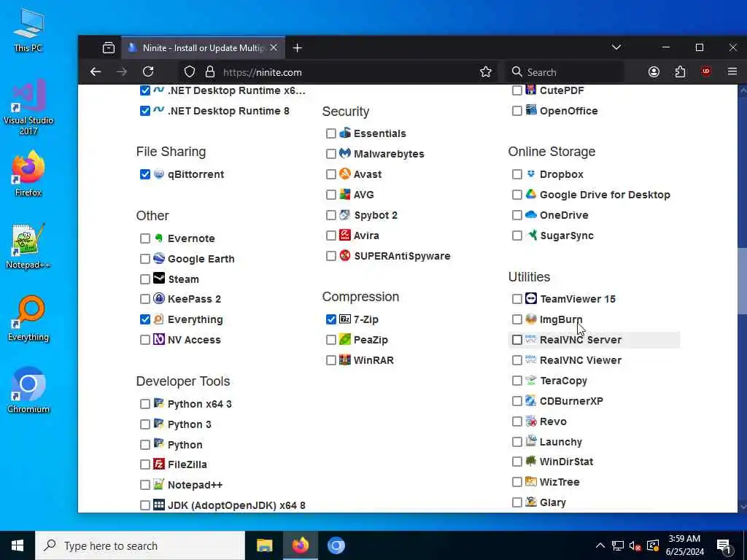Bookmark this page with star icon
Image resolution: width=747 pixels, height=560 pixels.
pyautogui.click(x=485, y=72)
